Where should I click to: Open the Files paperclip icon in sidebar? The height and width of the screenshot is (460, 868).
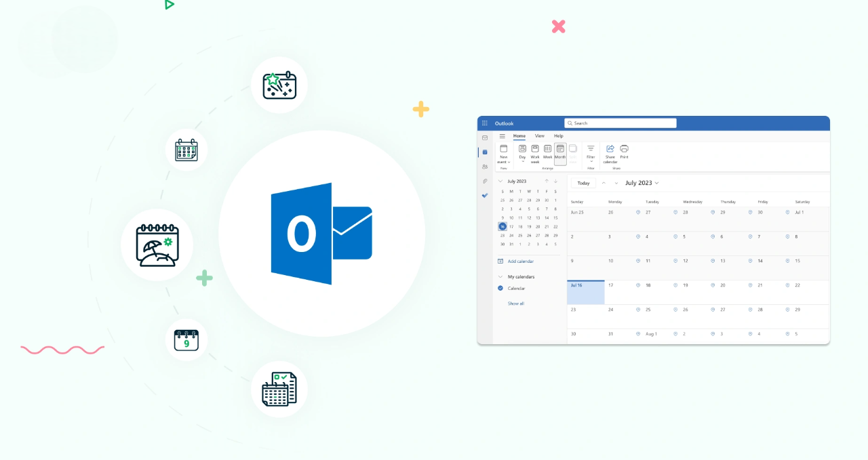(x=485, y=181)
